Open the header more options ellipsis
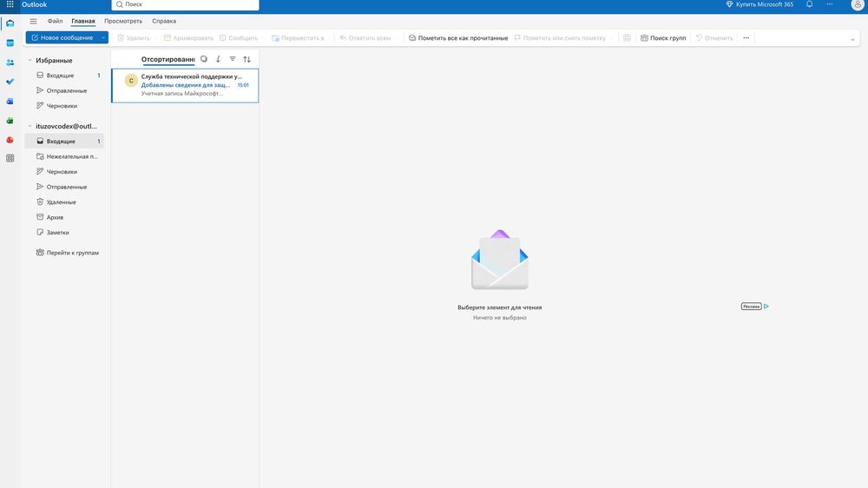 point(830,4)
